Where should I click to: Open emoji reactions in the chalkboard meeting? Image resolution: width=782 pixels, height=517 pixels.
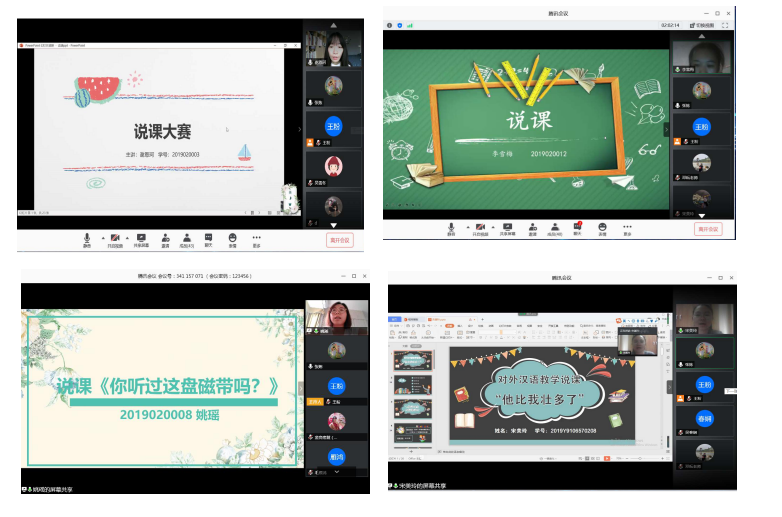pos(603,227)
